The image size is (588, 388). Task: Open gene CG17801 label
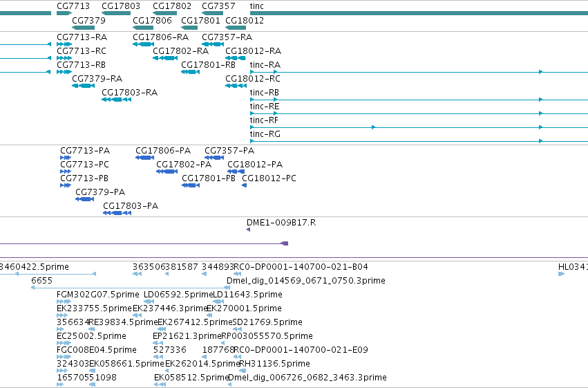[x=200, y=20]
